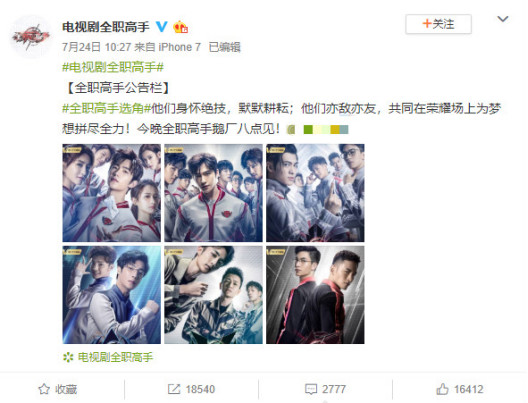Image resolution: width=528 pixels, height=403 pixels.
Task: Repost using the share icon 18540
Action: point(191,389)
